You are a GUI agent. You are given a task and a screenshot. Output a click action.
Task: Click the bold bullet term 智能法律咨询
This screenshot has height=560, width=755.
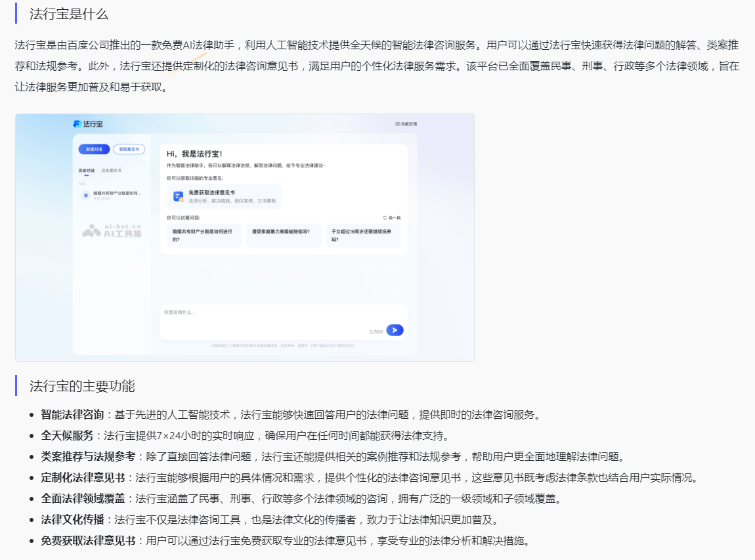72,414
